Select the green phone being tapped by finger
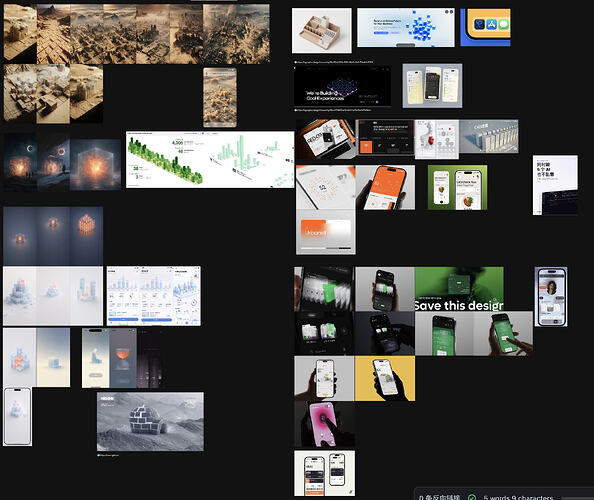Viewport: 594px width, 500px height. 503,334
